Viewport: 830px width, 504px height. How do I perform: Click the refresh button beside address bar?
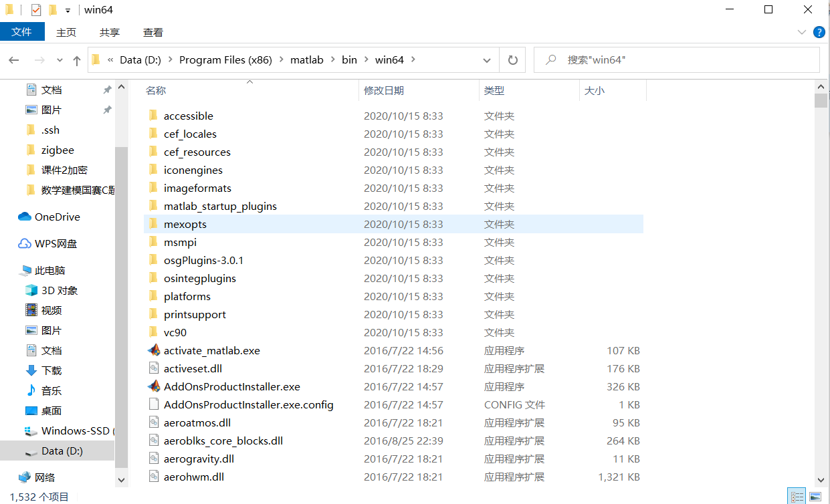pos(513,59)
